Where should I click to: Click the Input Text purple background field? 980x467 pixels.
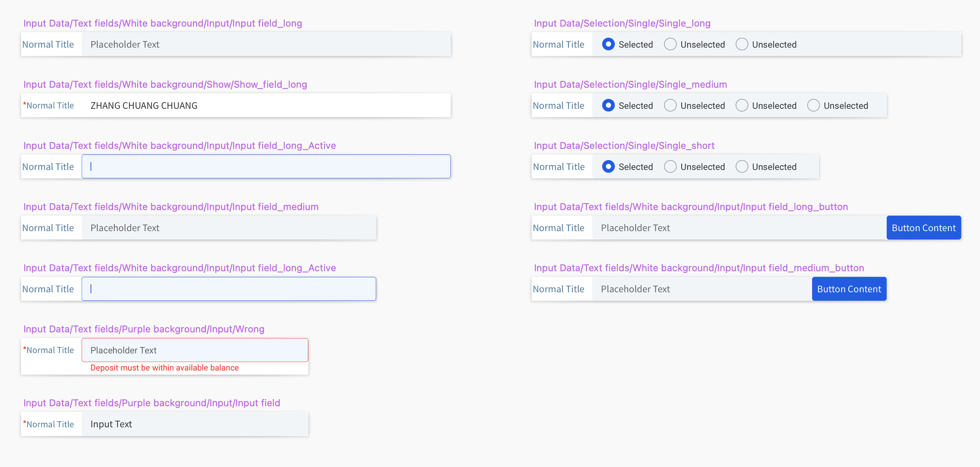(x=195, y=424)
